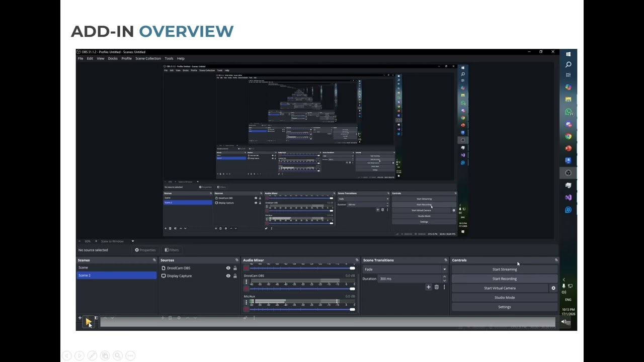This screenshot has width=644, height=362.
Task: Select the Scene item in Scenes list
Action: [x=116, y=267]
